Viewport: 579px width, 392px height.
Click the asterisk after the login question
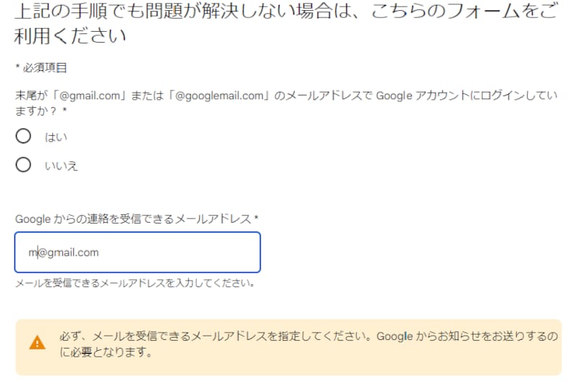tap(64, 111)
